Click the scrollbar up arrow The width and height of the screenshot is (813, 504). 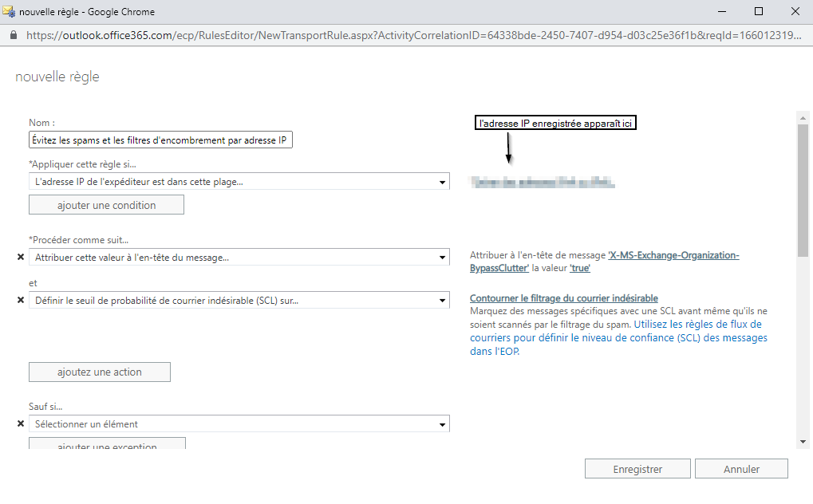click(803, 118)
